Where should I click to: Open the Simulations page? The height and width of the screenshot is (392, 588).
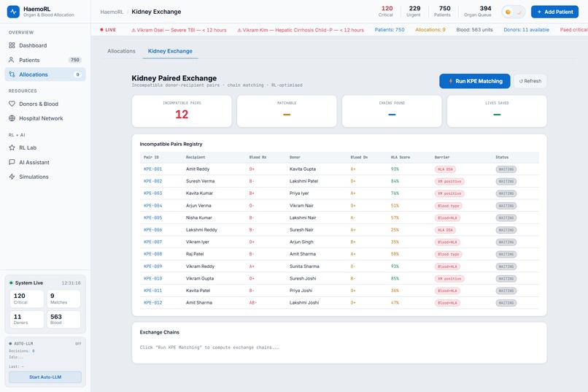(45, 177)
